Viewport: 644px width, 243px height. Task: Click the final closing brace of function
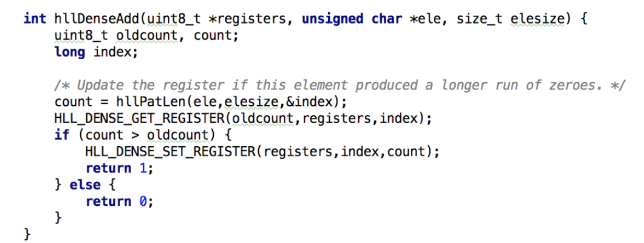27,234
